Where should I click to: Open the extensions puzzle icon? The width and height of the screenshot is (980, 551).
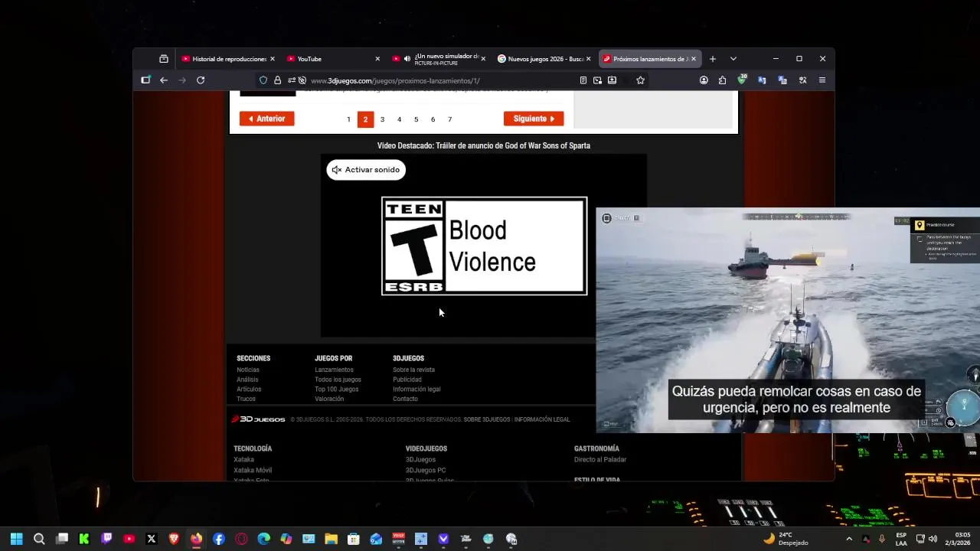[x=722, y=80]
